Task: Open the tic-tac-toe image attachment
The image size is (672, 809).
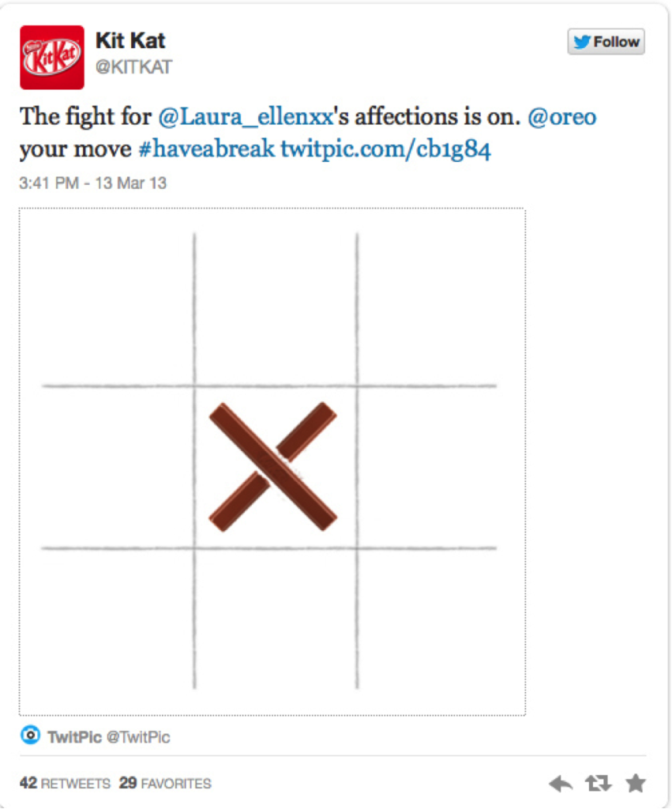Action: [x=272, y=461]
